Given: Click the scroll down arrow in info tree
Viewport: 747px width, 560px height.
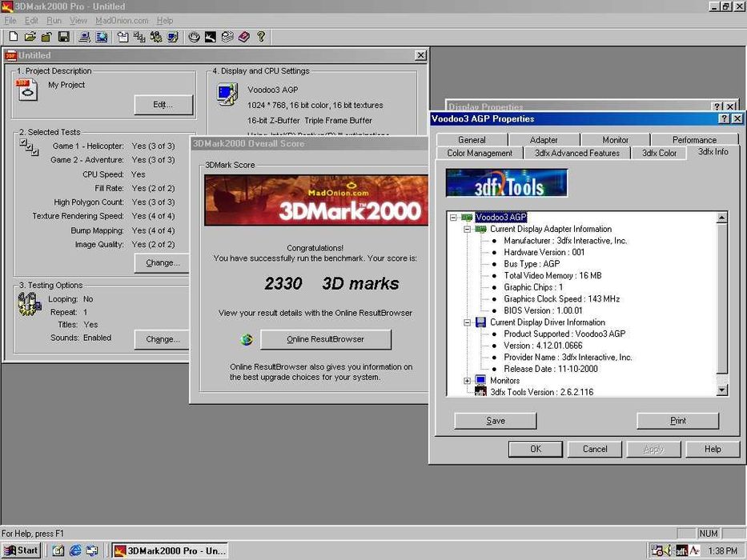Looking at the screenshot, I should pyautogui.click(x=721, y=390).
